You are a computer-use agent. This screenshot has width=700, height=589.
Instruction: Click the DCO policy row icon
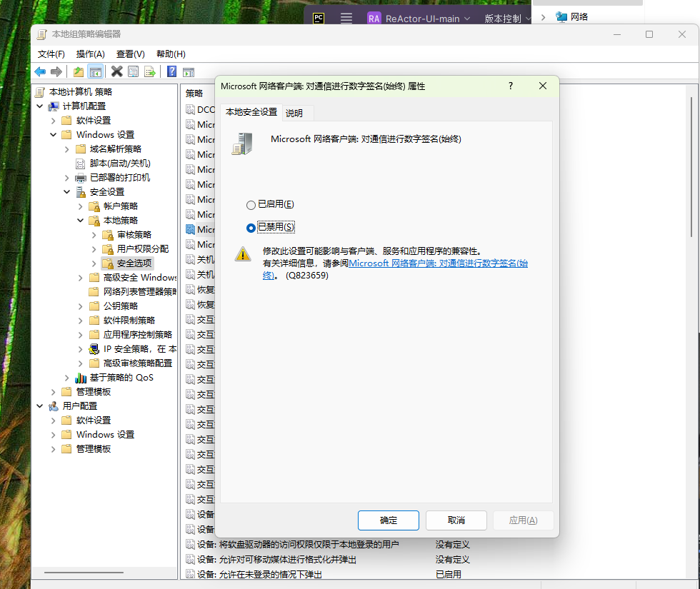pos(190,110)
